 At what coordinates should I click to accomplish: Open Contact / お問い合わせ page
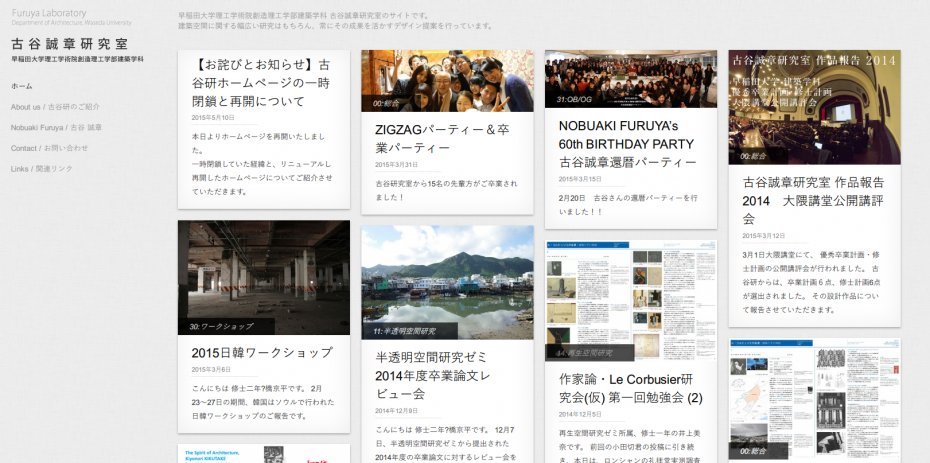pyautogui.click(x=49, y=148)
